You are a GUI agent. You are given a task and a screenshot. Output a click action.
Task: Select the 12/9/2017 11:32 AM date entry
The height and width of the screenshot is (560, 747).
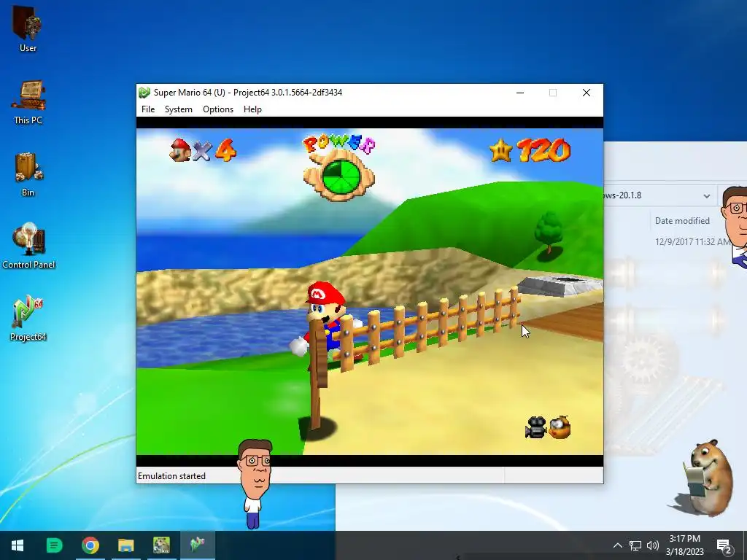[x=692, y=242]
